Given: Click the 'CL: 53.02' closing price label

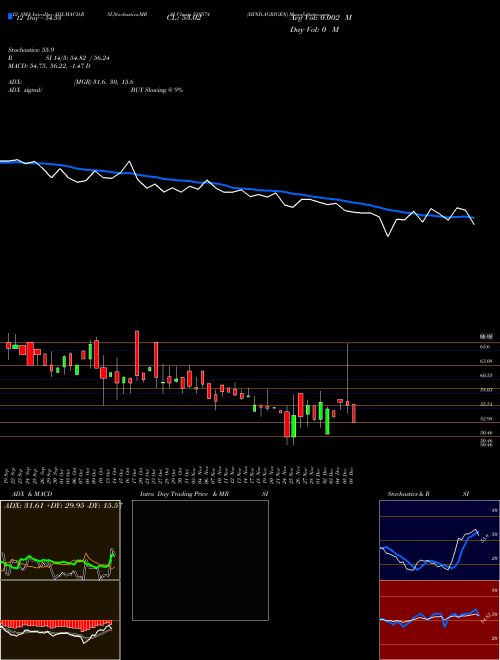Looking at the screenshot, I should click(x=184, y=18).
